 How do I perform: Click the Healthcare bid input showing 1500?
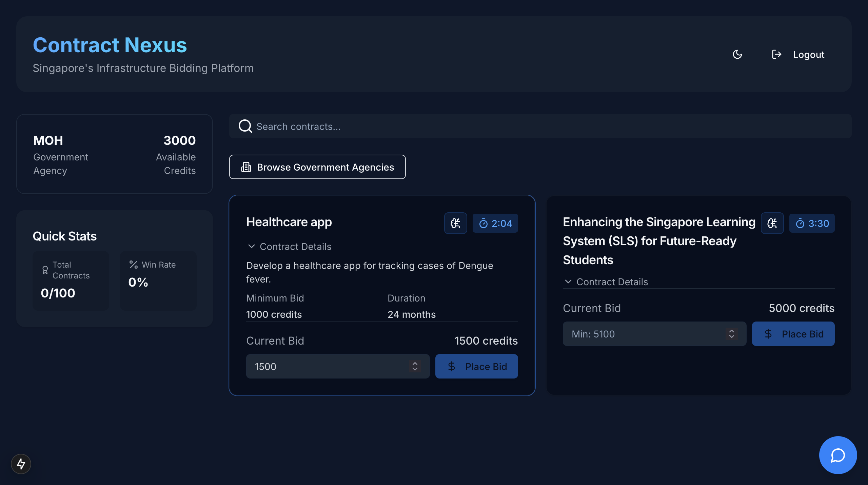(325, 366)
